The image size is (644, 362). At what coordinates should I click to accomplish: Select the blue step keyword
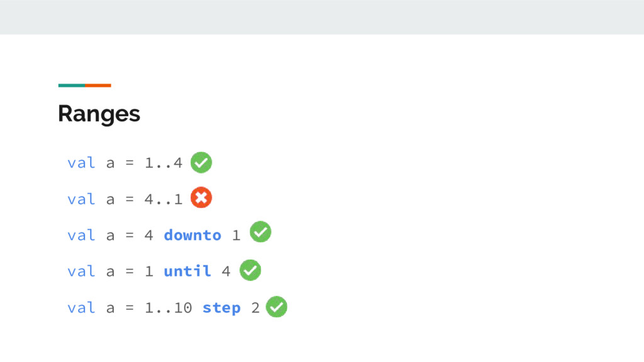click(x=221, y=307)
